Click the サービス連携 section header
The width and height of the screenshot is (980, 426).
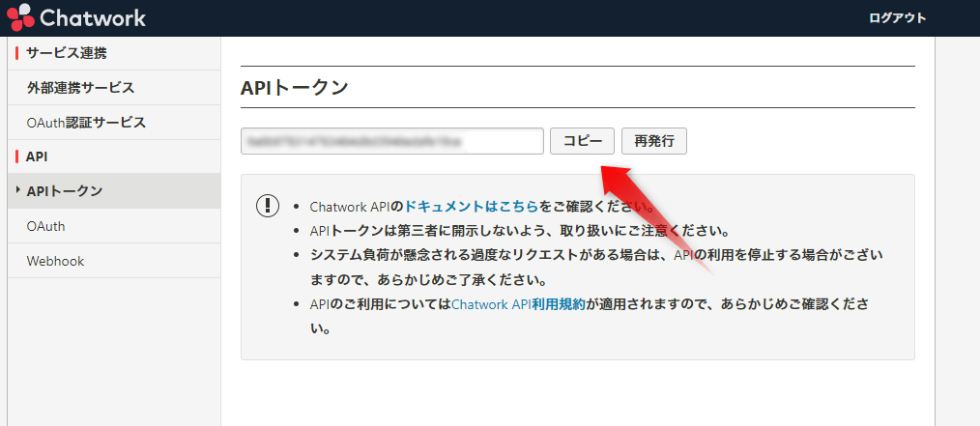[x=67, y=53]
